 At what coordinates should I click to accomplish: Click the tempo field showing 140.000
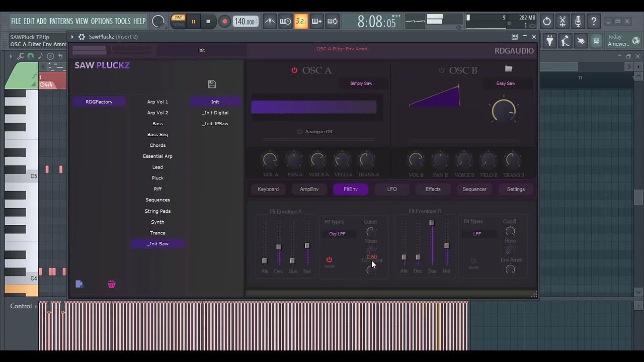[x=246, y=22]
